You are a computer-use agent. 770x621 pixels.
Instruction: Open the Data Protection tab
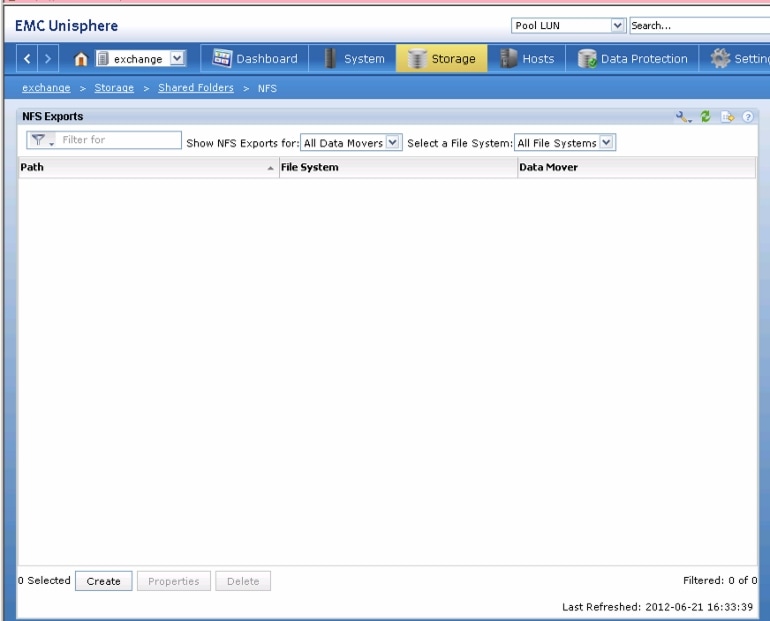632,58
